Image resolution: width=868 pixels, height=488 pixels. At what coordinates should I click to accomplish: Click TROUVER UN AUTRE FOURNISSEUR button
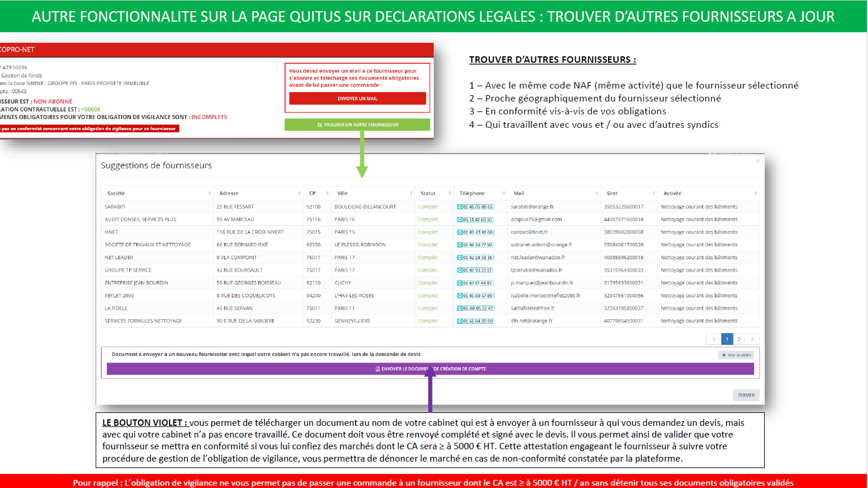click(x=357, y=125)
